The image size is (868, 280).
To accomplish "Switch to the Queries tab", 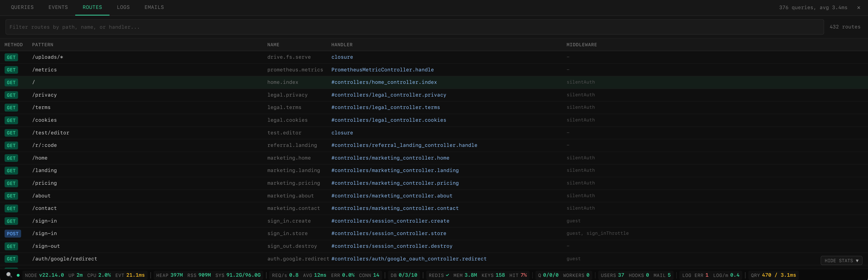I will click(22, 7).
